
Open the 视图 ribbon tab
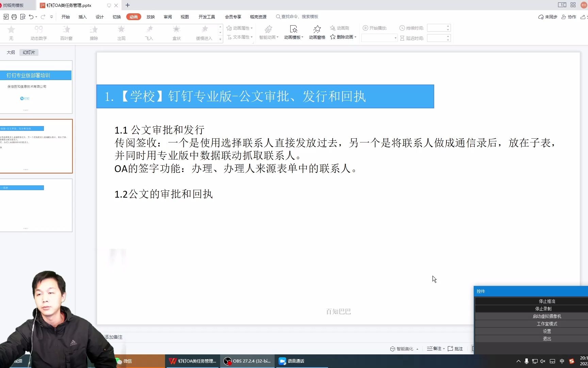pos(185,17)
